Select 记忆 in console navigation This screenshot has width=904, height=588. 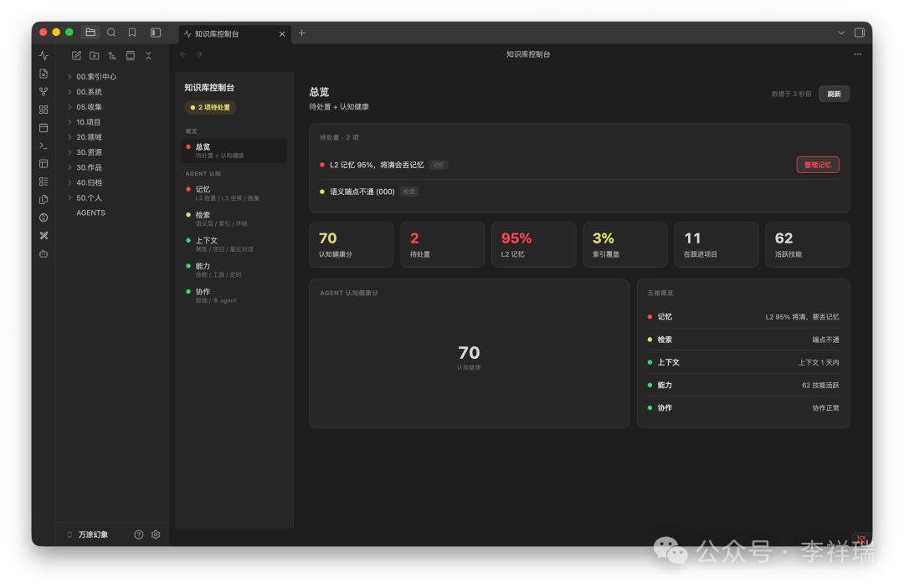pyautogui.click(x=234, y=193)
